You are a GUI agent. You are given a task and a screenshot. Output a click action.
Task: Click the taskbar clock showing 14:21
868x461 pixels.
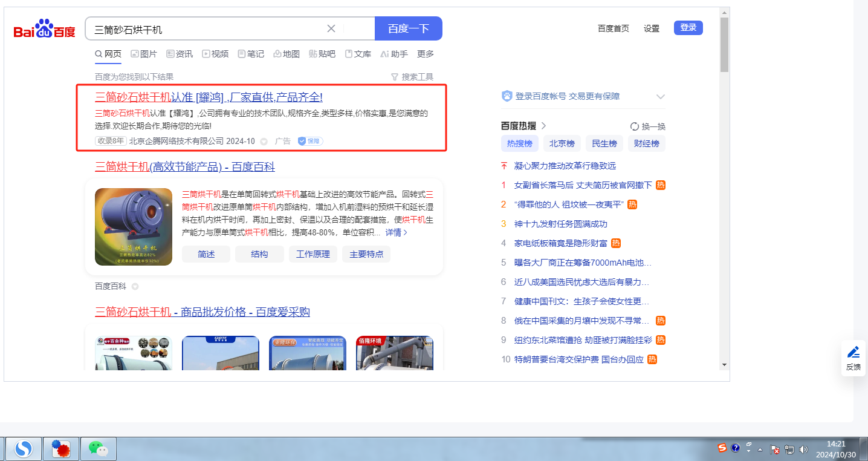pos(836,449)
